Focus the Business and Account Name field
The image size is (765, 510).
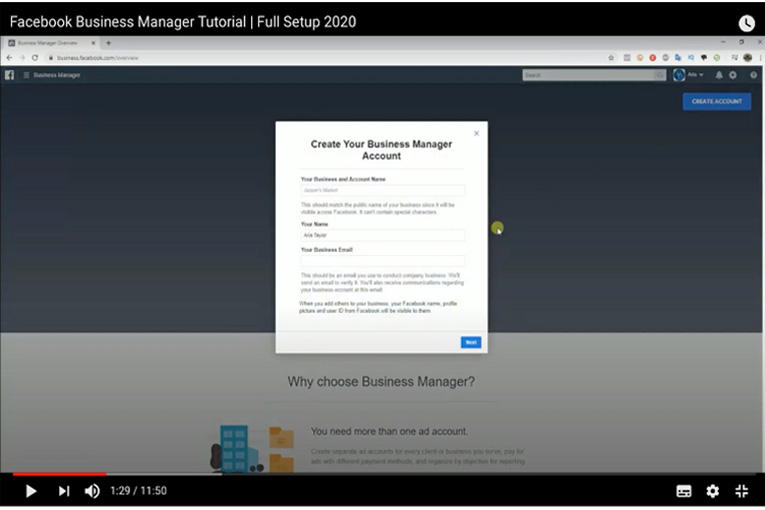[x=382, y=190]
